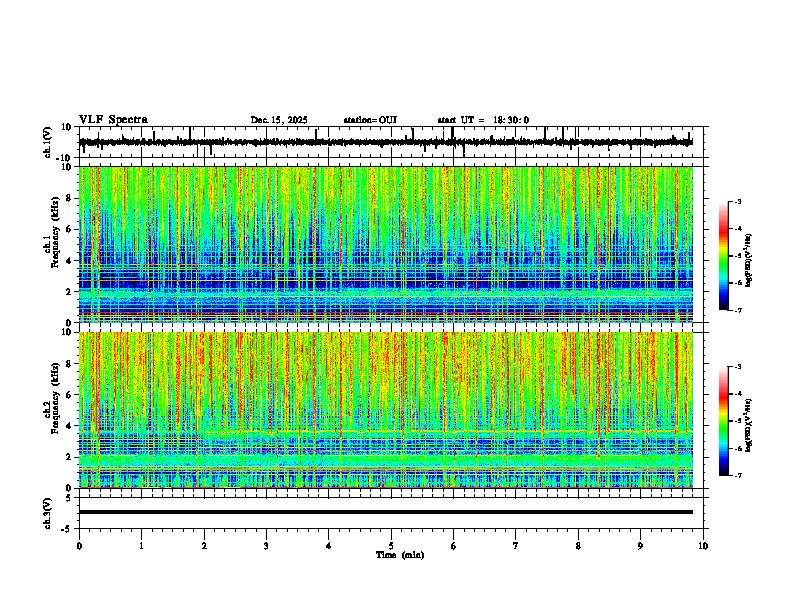Click the ch.1 spectrogram color scale bar
Screen dimensions: 792x612
(x=724, y=256)
